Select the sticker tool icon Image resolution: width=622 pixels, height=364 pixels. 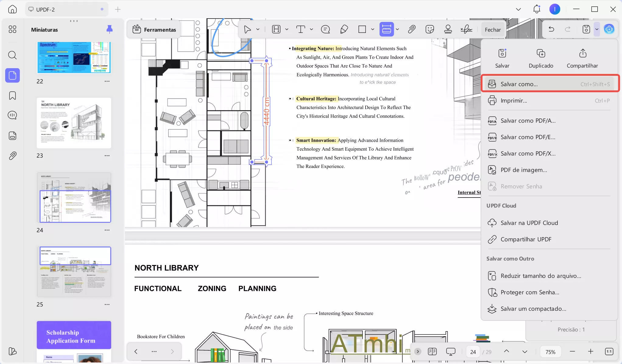point(429,29)
